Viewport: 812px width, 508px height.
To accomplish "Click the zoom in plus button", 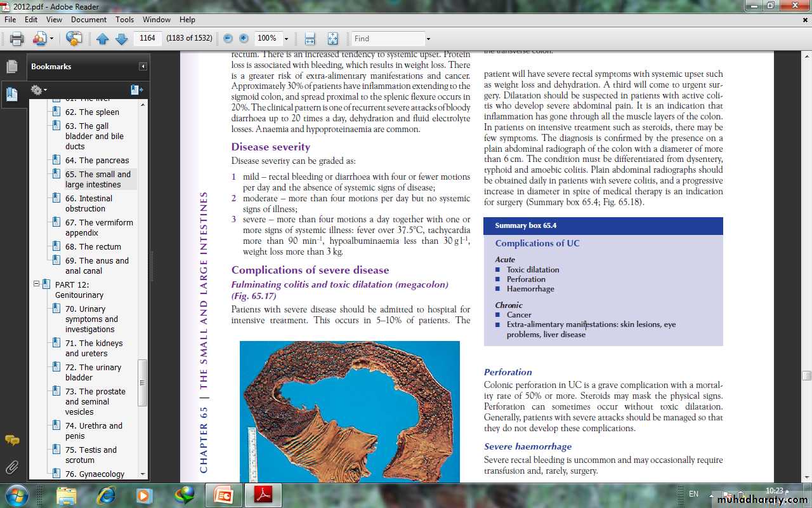I will (244, 39).
